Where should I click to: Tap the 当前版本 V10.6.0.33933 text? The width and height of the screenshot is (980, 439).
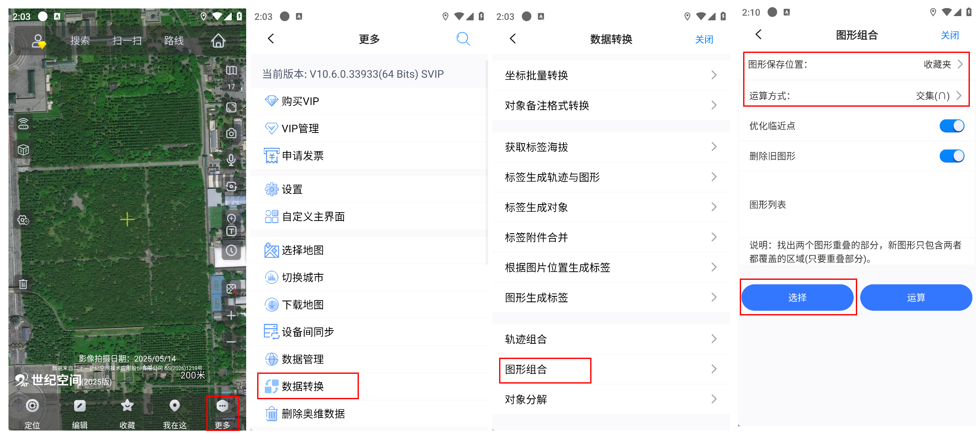click(353, 74)
